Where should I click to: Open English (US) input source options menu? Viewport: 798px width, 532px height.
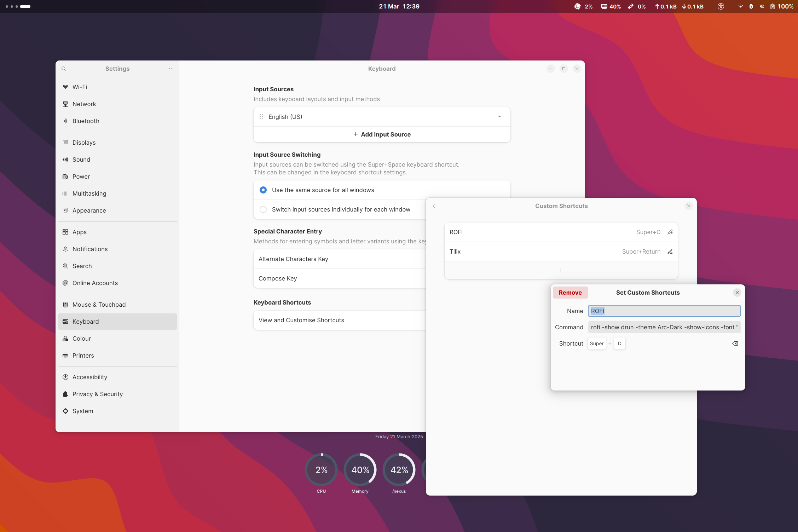(x=499, y=117)
